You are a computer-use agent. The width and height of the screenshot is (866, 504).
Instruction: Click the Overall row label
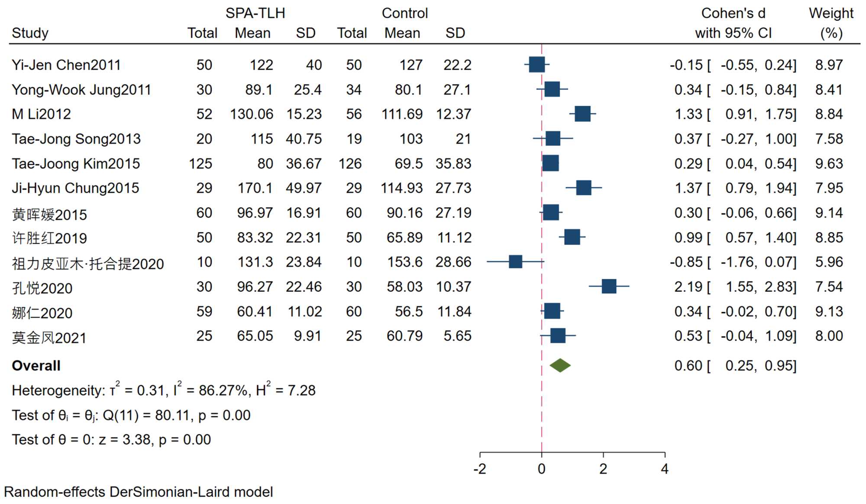(36, 366)
